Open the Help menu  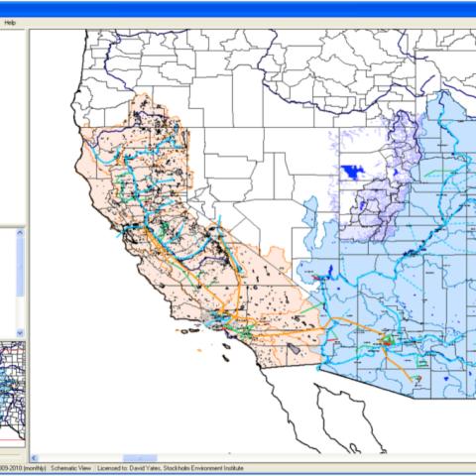pyautogui.click(x=10, y=23)
